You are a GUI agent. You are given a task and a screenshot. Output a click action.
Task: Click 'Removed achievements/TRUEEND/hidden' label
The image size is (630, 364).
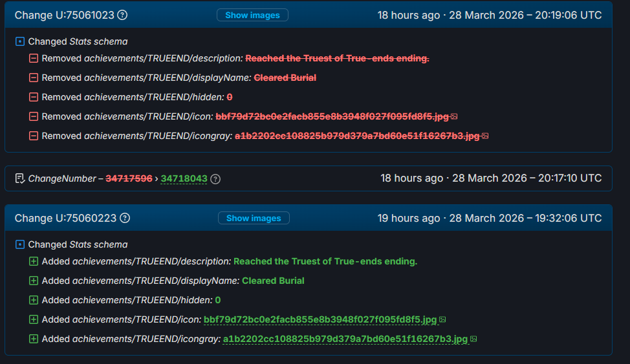pyautogui.click(x=133, y=97)
